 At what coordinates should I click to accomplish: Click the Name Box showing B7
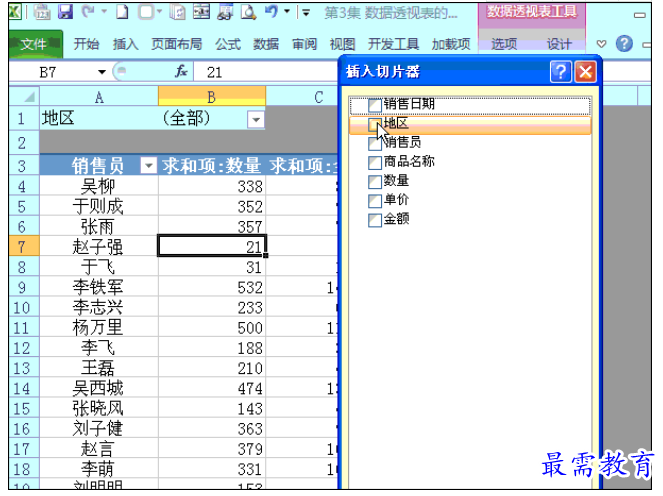(x=53, y=72)
